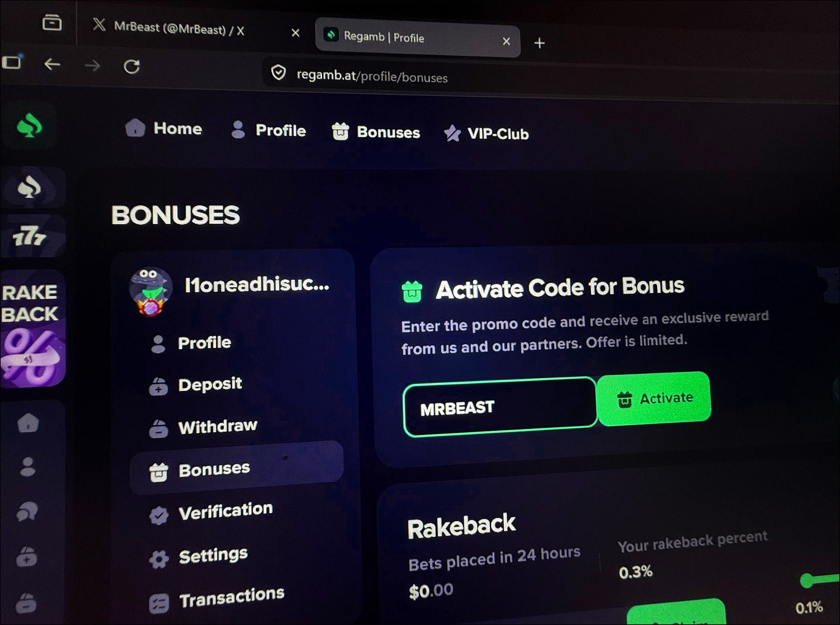The width and height of the screenshot is (840, 625).
Task: Click the green spade logo in sidebar
Action: point(29,126)
